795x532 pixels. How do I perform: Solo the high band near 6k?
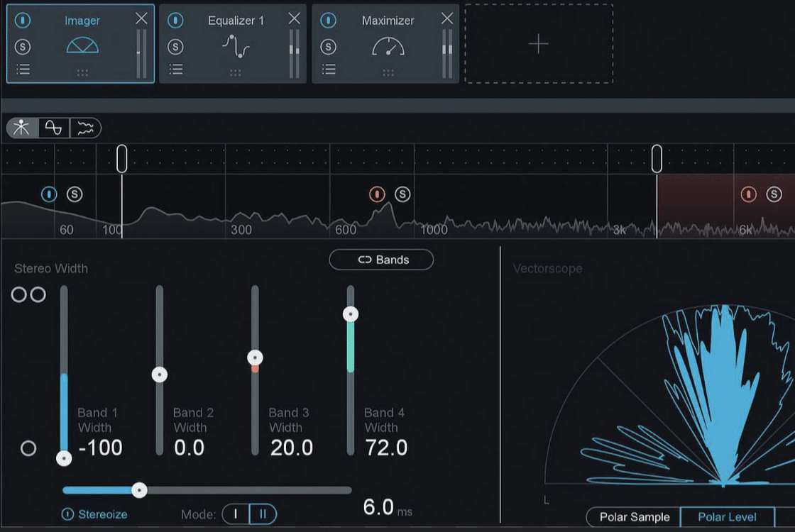tap(774, 194)
